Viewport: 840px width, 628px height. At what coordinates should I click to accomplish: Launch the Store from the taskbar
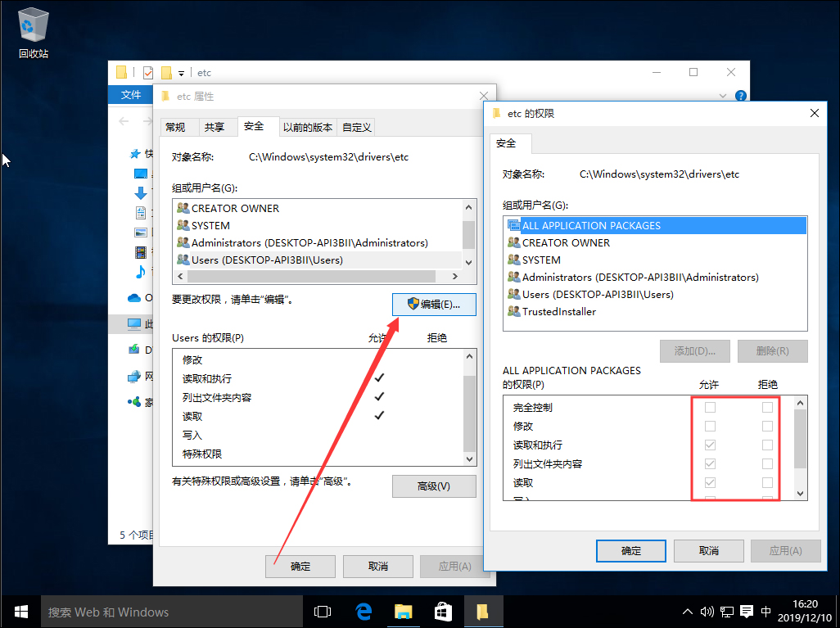click(443, 611)
